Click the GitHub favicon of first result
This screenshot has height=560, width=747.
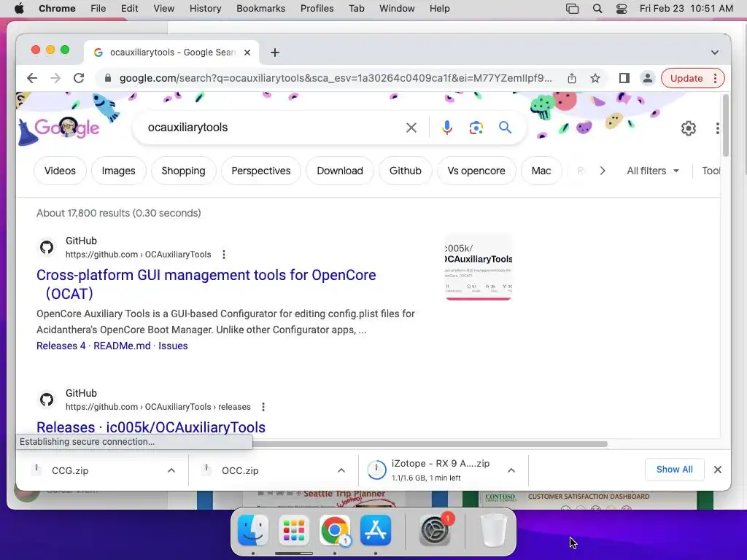click(x=47, y=247)
